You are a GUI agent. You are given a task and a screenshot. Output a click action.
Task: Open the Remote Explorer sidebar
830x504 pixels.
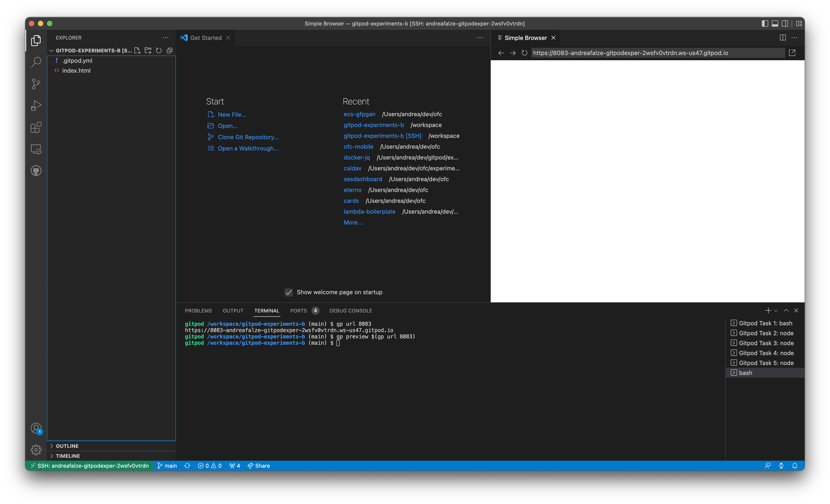[x=36, y=149]
